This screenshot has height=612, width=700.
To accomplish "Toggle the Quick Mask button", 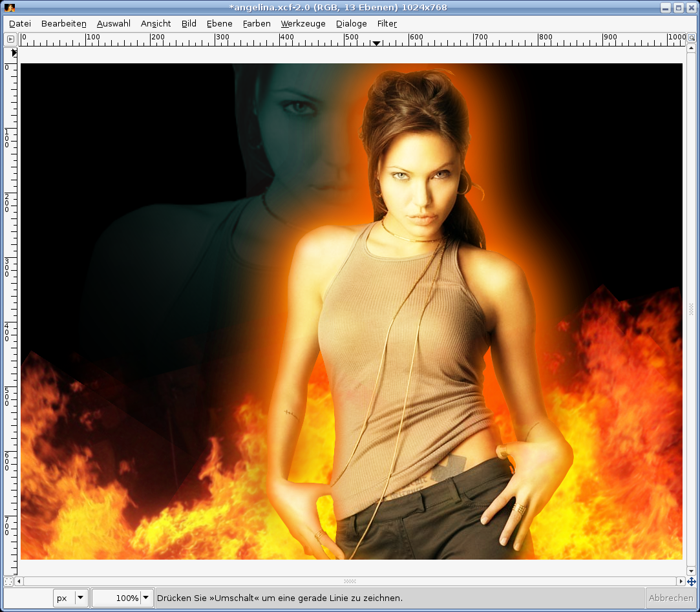I will [x=8, y=582].
